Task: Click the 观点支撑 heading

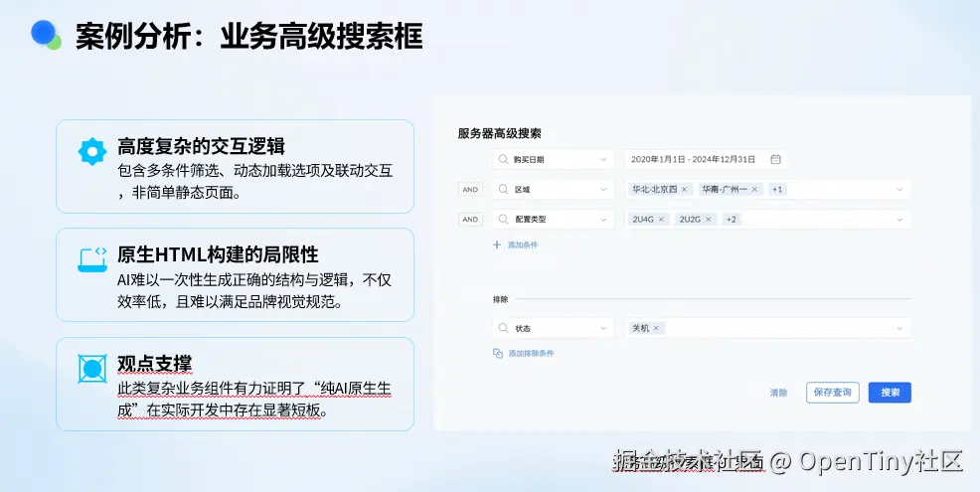Action: click(x=155, y=363)
